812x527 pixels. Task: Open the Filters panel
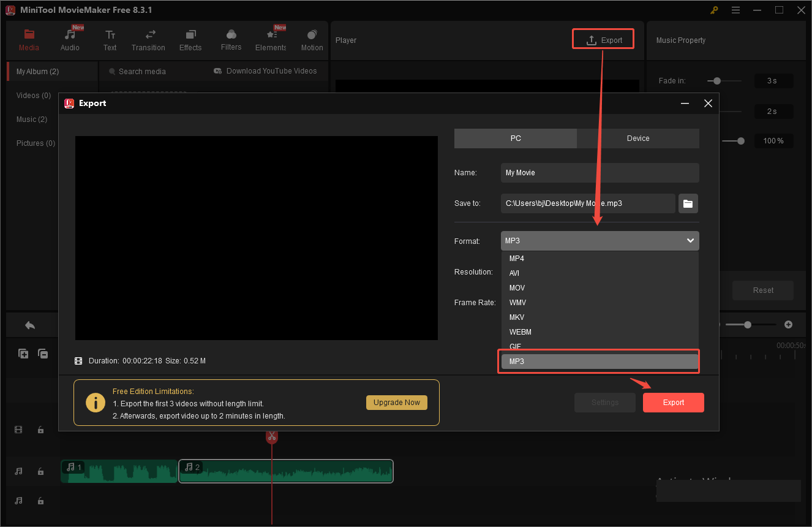(x=231, y=39)
